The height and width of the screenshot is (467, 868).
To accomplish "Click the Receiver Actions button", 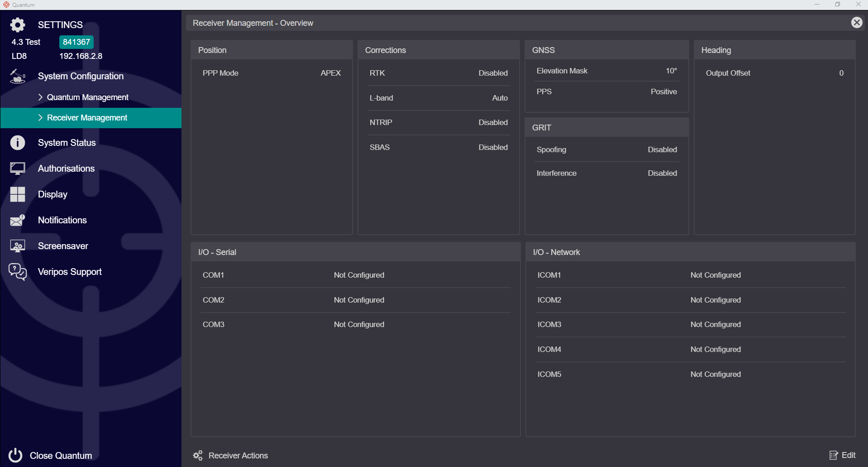I will 230,455.
